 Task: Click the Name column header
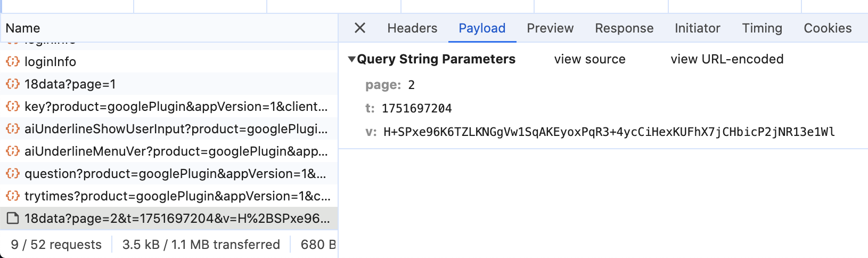pyautogui.click(x=23, y=28)
